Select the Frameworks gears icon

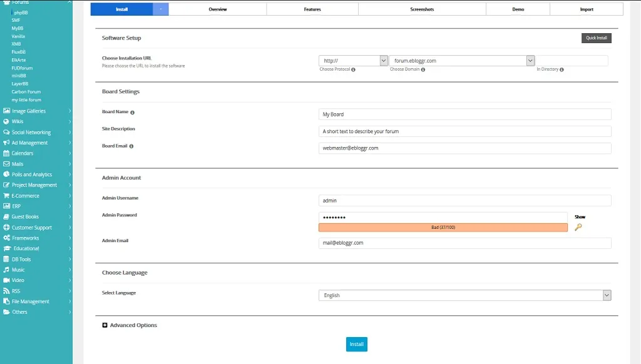(x=6, y=238)
